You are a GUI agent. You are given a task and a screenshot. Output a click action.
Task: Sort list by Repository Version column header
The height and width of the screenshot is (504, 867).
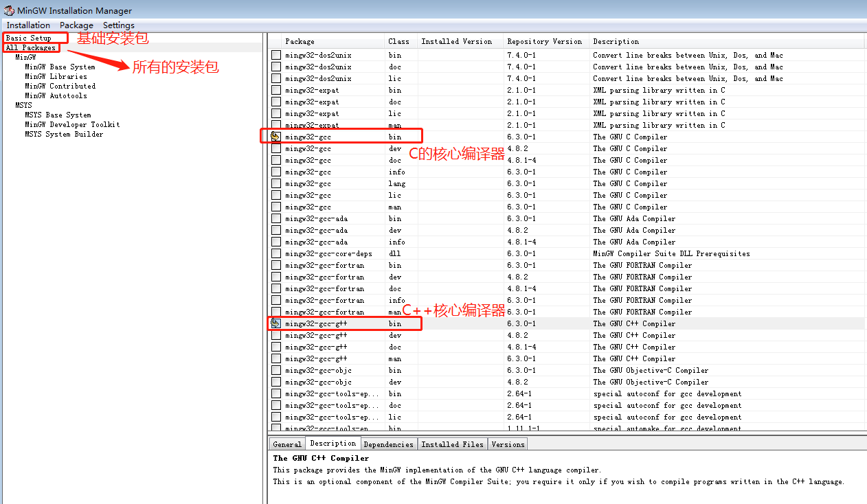pyautogui.click(x=544, y=41)
